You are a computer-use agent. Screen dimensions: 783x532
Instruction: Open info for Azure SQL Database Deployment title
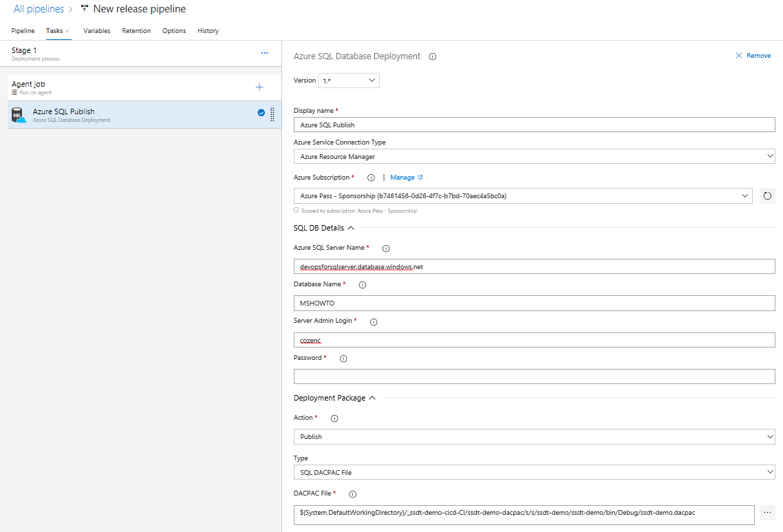click(433, 56)
